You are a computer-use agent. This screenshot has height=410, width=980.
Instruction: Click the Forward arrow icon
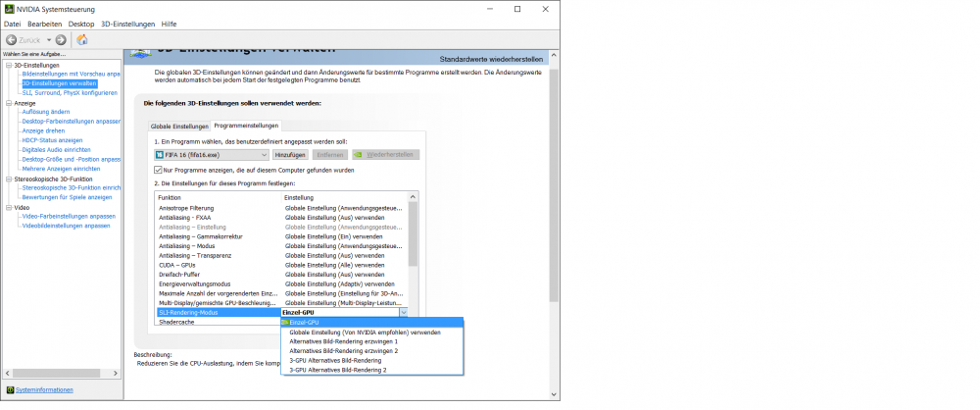pyautogui.click(x=61, y=39)
